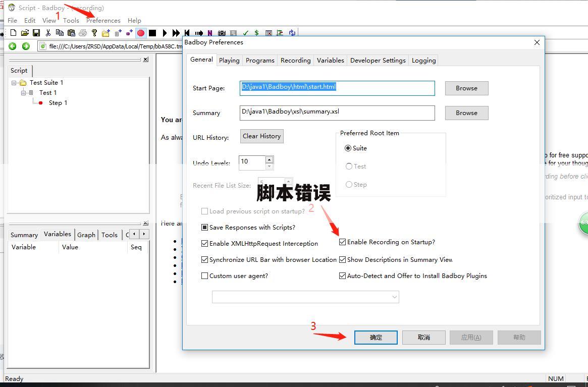The width and height of the screenshot is (588, 387).
Task: Switch to the Playing tab
Action: 229,61
